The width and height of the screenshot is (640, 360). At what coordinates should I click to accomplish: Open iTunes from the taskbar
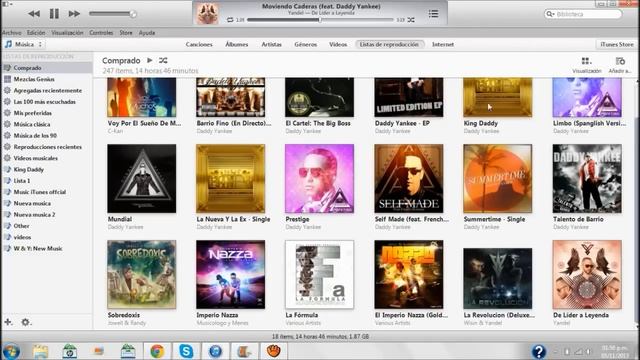216,351
